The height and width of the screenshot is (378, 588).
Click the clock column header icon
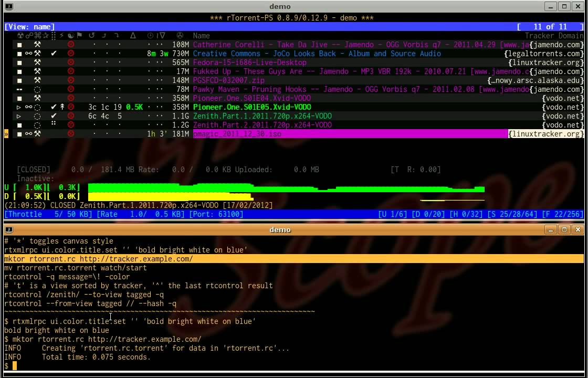(150, 36)
